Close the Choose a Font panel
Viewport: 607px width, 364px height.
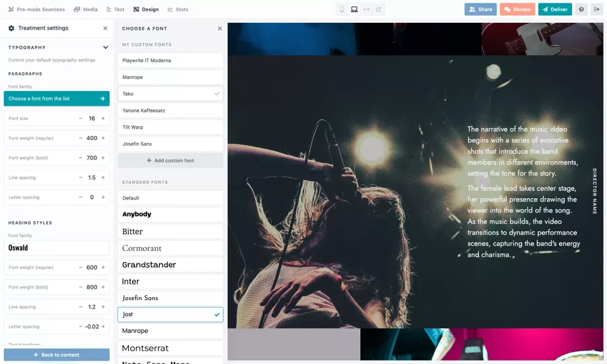tap(220, 28)
